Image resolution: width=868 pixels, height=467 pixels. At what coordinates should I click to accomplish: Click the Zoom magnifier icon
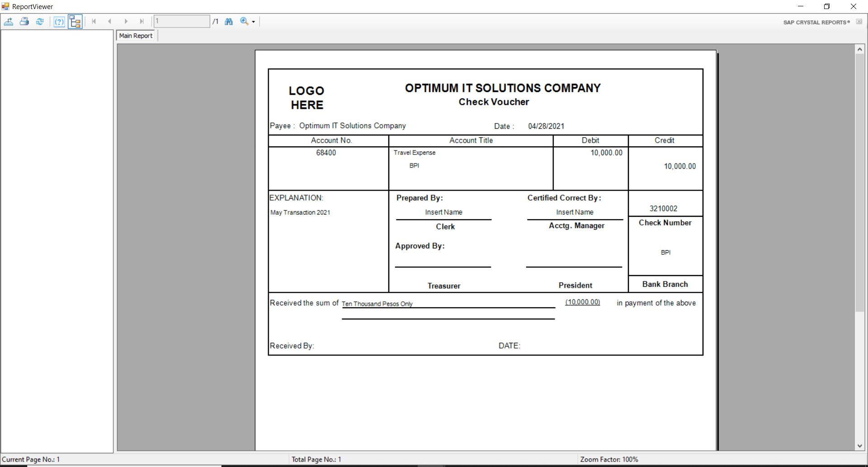point(244,21)
